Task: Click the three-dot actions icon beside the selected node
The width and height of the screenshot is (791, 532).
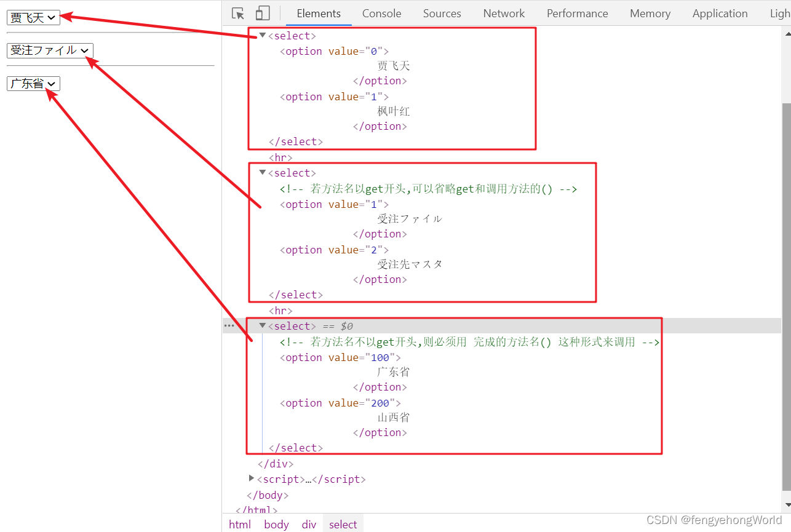Action: point(229,326)
